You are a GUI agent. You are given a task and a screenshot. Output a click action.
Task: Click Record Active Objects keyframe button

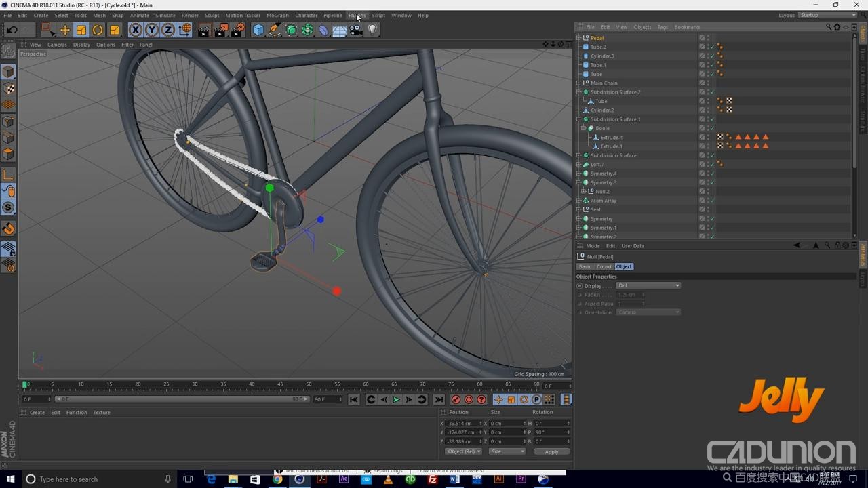click(x=456, y=400)
